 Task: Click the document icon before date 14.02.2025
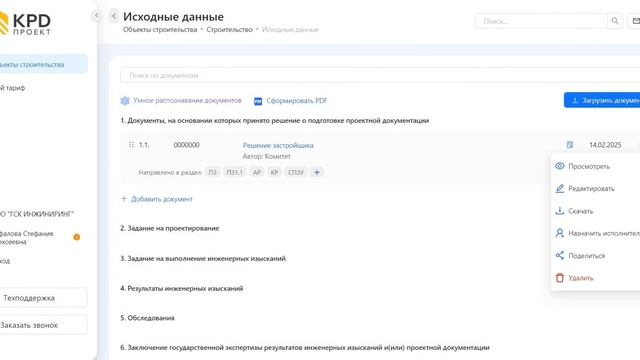click(x=570, y=144)
